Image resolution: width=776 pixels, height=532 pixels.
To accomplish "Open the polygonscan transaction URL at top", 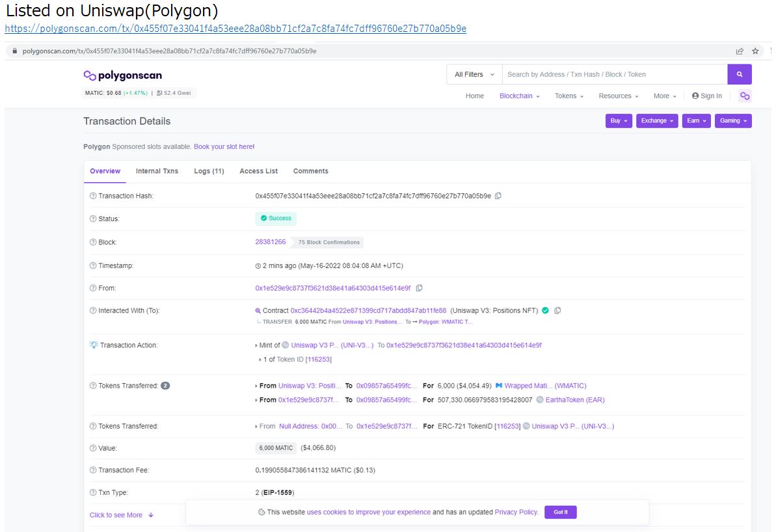I will pos(235,29).
